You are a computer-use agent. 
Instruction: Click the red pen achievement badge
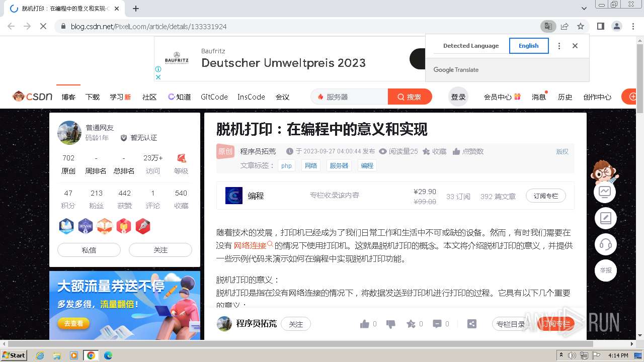point(143,226)
